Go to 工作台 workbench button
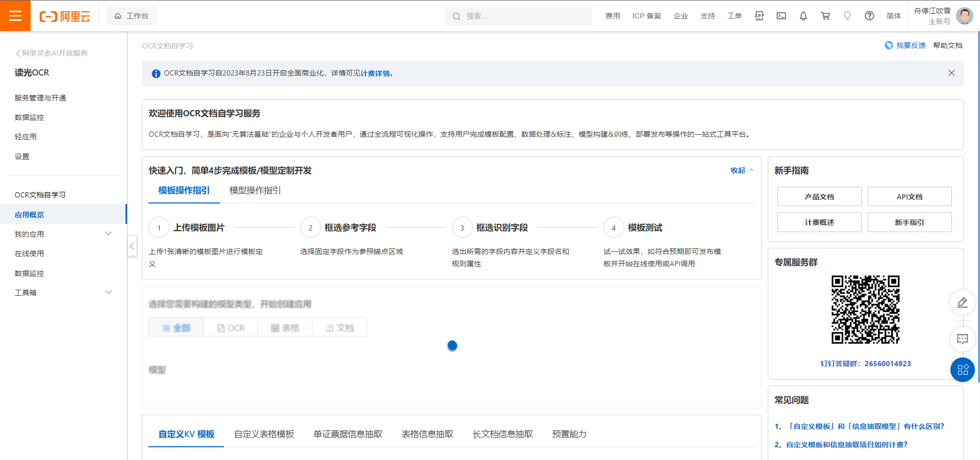 click(x=132, y=16)
